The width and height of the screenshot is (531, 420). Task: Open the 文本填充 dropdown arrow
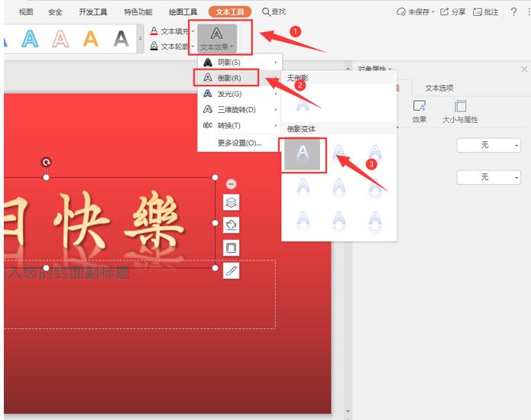click(x=193, y=31)
